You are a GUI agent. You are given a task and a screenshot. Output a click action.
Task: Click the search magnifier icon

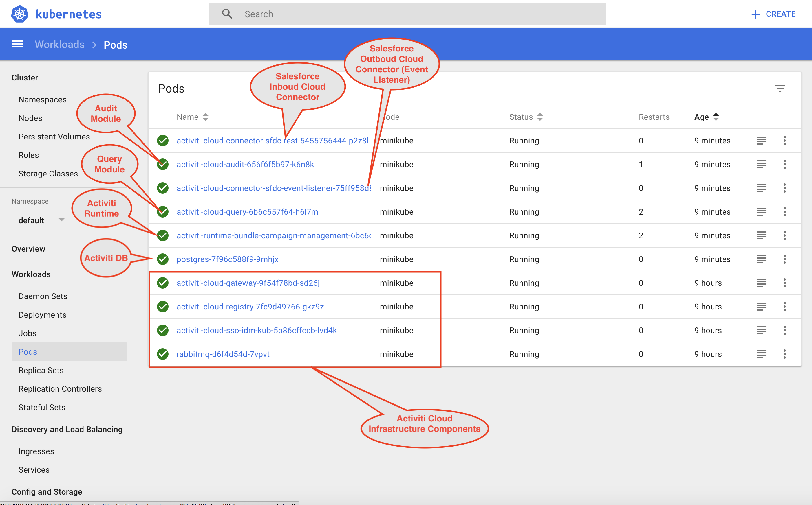coord(227,14)
